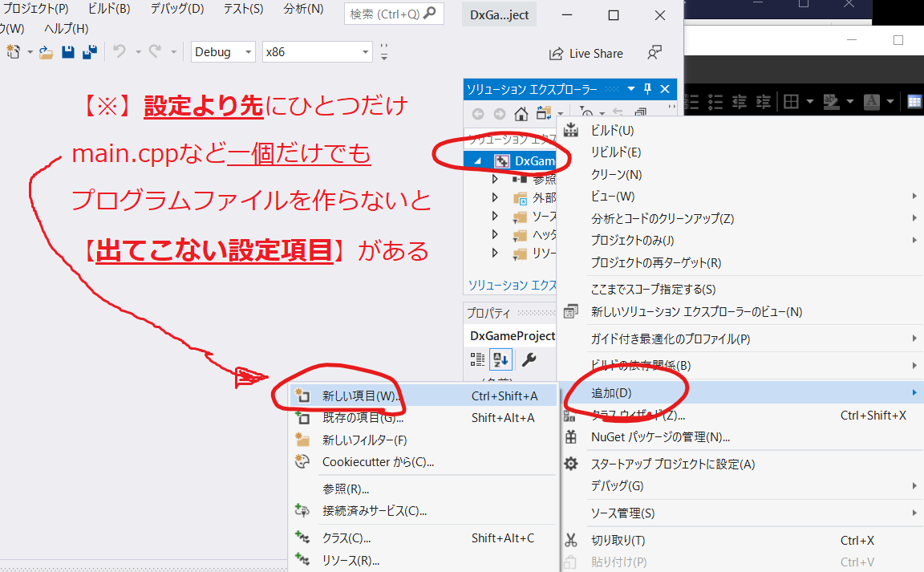
Task: Click the table borders icon in the background window
Action: 792,102
